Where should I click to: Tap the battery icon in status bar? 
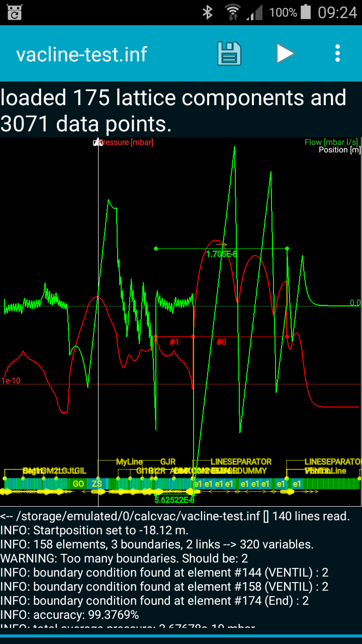pos(306,13)
